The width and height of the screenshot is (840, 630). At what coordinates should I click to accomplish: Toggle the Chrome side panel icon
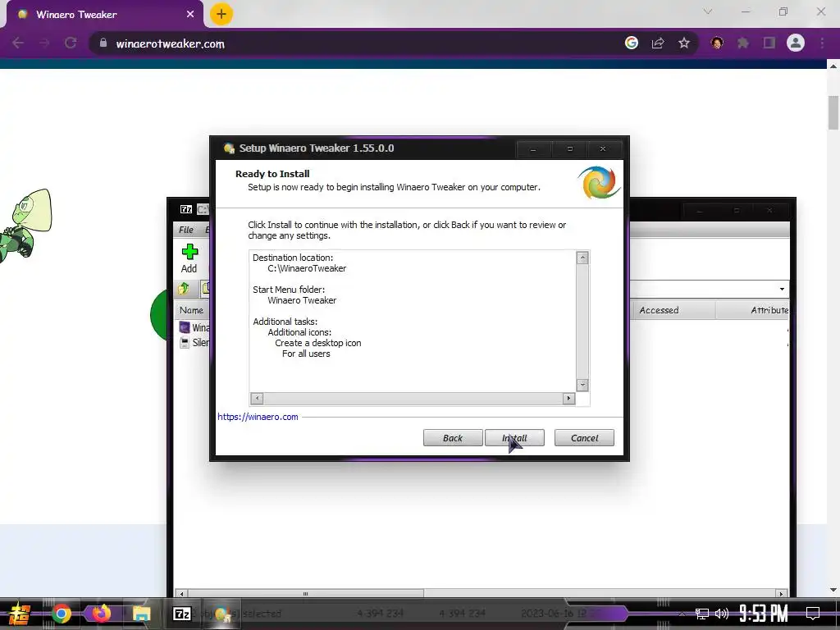pyautogui.click(x=769, y=43)
